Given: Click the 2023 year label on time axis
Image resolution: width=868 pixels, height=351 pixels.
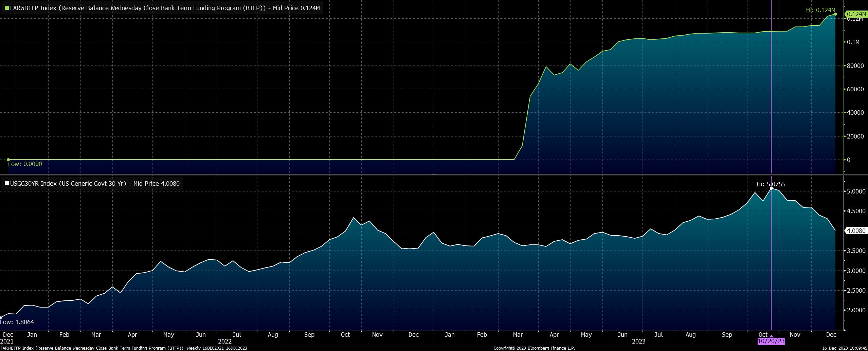Looking at the screenshot, I should (638, 341).
